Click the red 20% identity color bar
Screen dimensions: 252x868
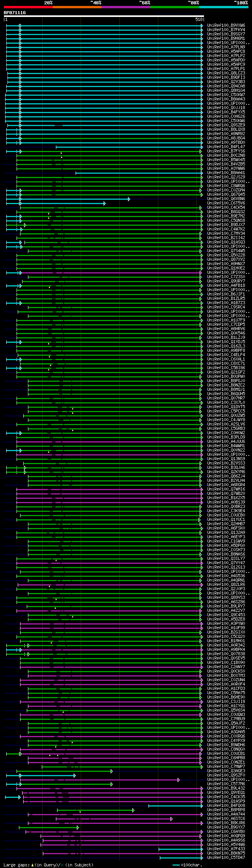click(28, 7)
